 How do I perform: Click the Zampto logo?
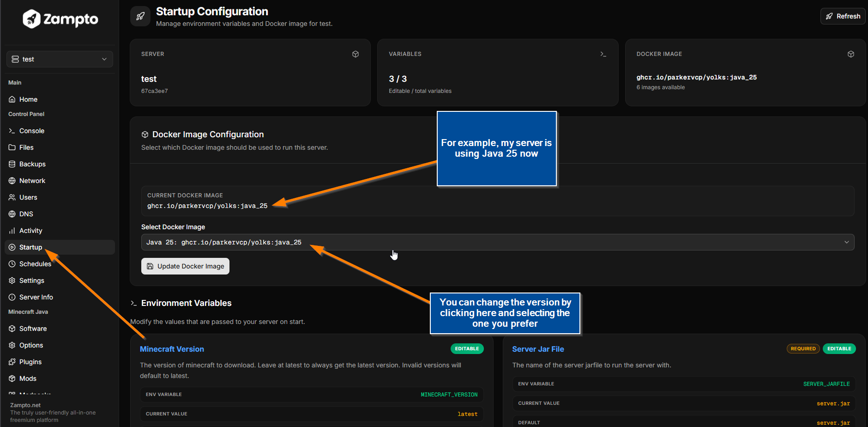60,19
